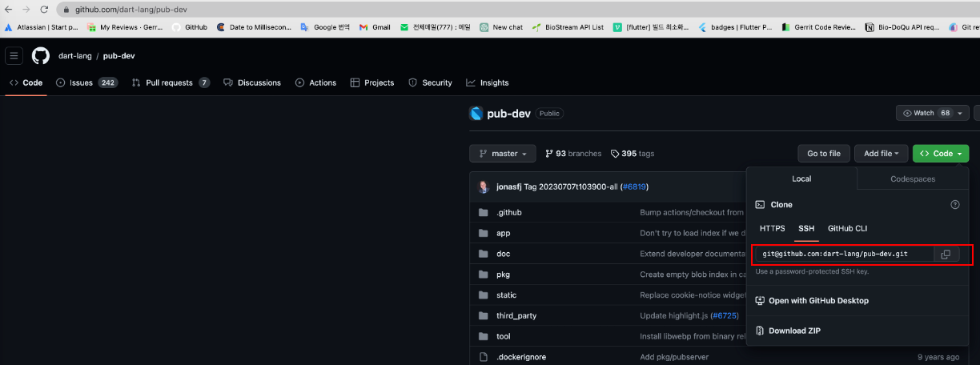Toggle the green Code dropdown button
This screenshot has height=365, width=980.
(941, 154)
